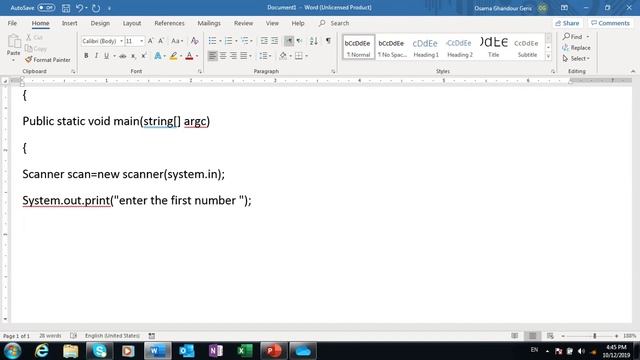Viewport: 640px width, 360px height.
Task: Click Replace in Editing group
Action: pos(576,48)
